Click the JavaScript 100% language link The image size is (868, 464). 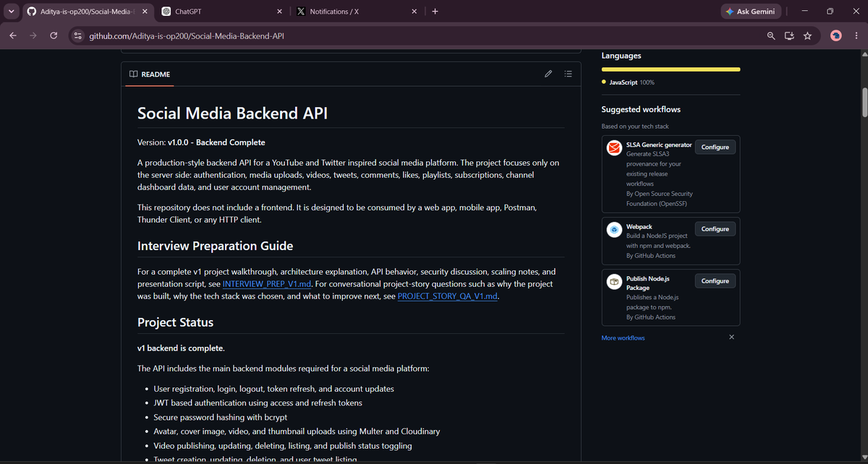point(628,82)
